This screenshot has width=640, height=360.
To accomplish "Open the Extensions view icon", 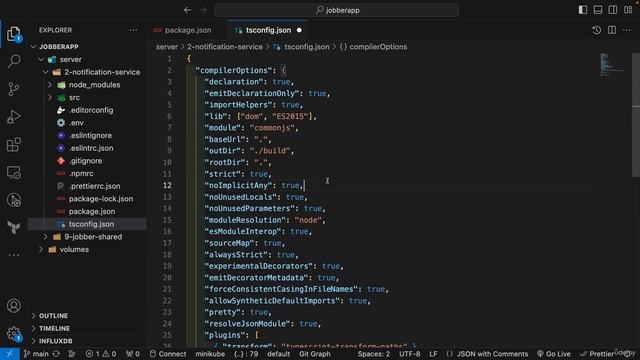I will [x=13, y=144].
